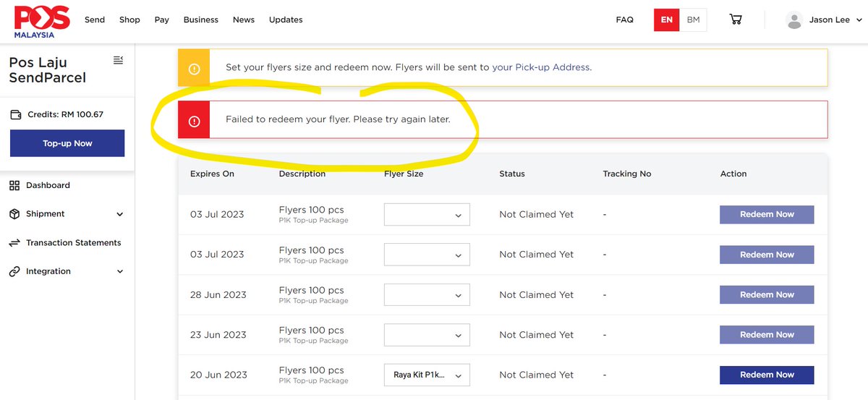The width and height of the screenshot is (868, 400).
Task: Click the Top-up Now button
Action: pos(67,143)
